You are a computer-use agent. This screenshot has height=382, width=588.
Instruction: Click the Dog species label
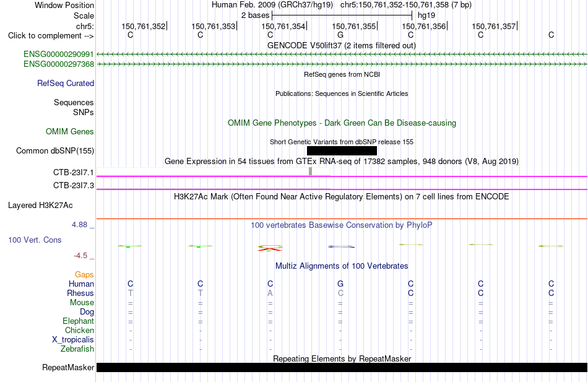click(x=87, y=312)
